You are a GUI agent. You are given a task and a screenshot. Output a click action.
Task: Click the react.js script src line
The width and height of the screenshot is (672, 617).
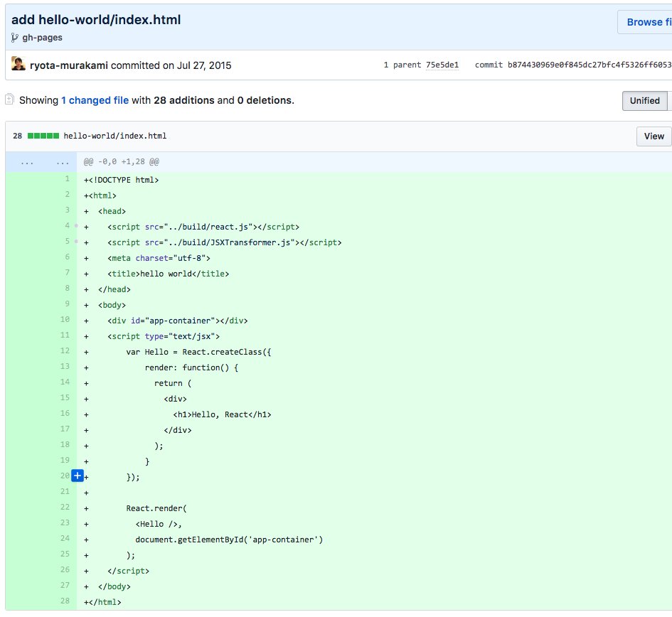click(x=203, y=227)
